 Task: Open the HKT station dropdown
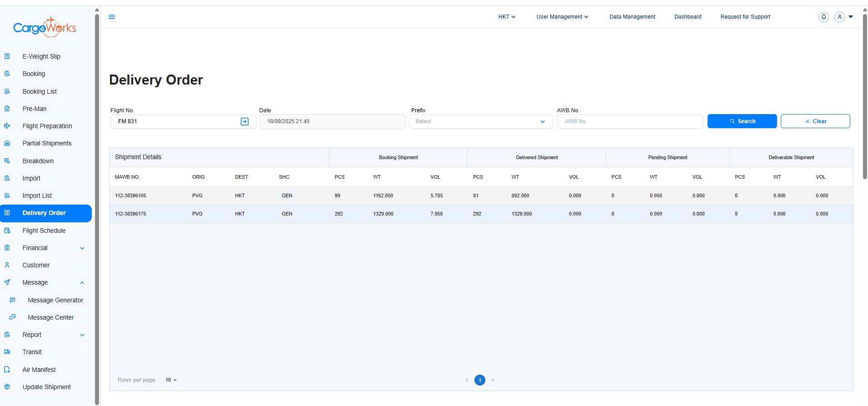pyautogui.click(x=507, y=17)
